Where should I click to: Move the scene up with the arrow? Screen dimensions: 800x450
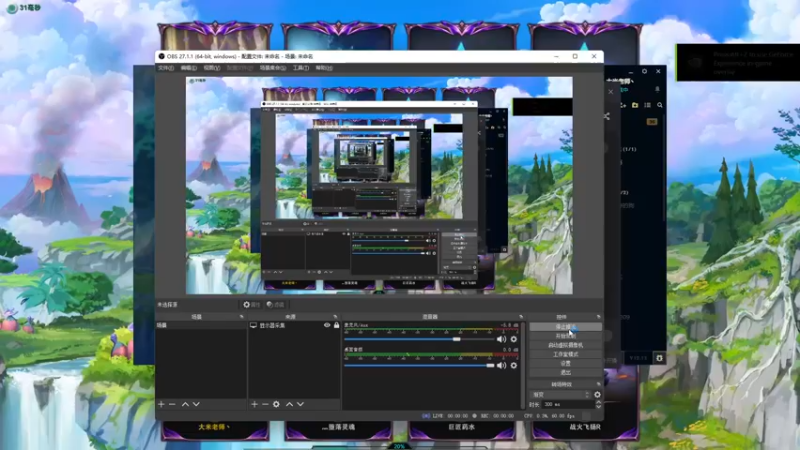point(185,404)
